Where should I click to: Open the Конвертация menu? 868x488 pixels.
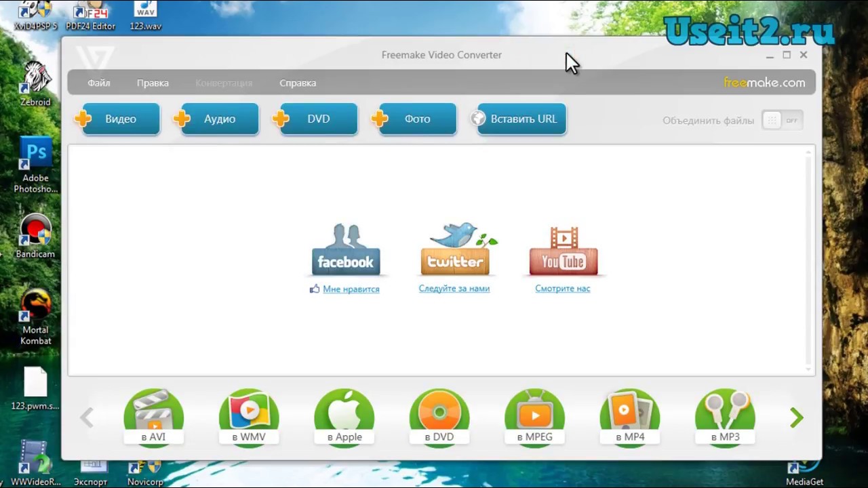tap(224, 83)
